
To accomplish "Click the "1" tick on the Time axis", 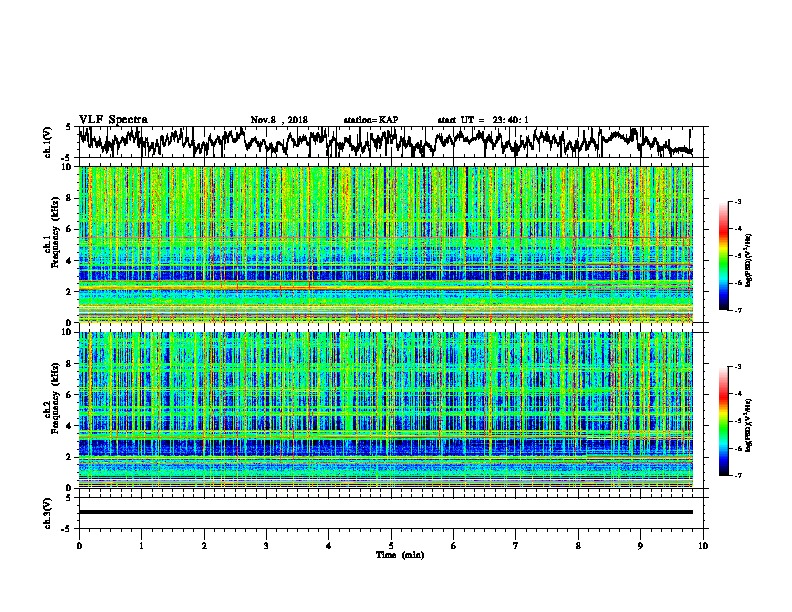I will tap(141, 546).
